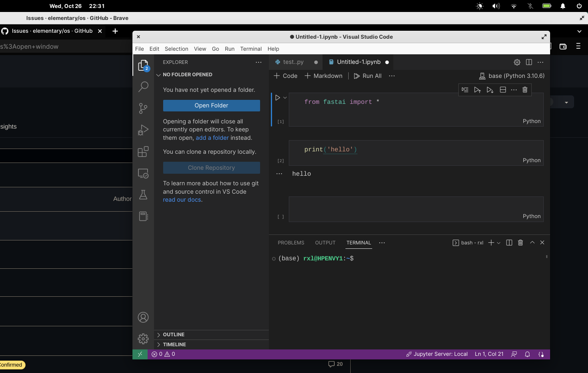Split the selected notebook cell
Screen dimensions: 588x373
503,89
